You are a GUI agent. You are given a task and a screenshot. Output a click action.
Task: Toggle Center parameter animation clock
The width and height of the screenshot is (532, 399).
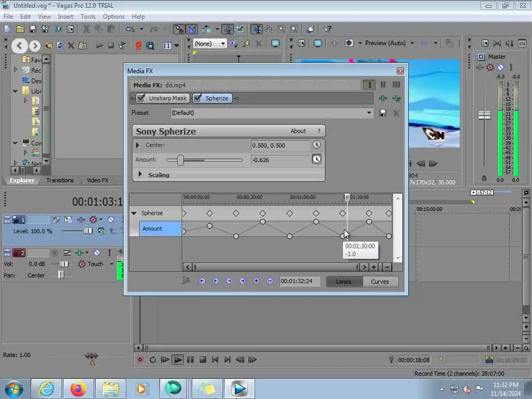click(316, 145)
